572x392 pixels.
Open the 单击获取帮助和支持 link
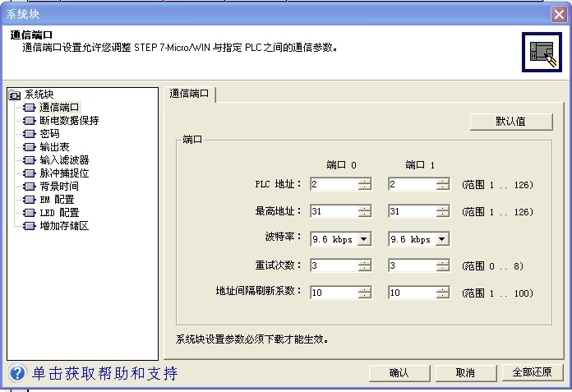tap(105, 373)
